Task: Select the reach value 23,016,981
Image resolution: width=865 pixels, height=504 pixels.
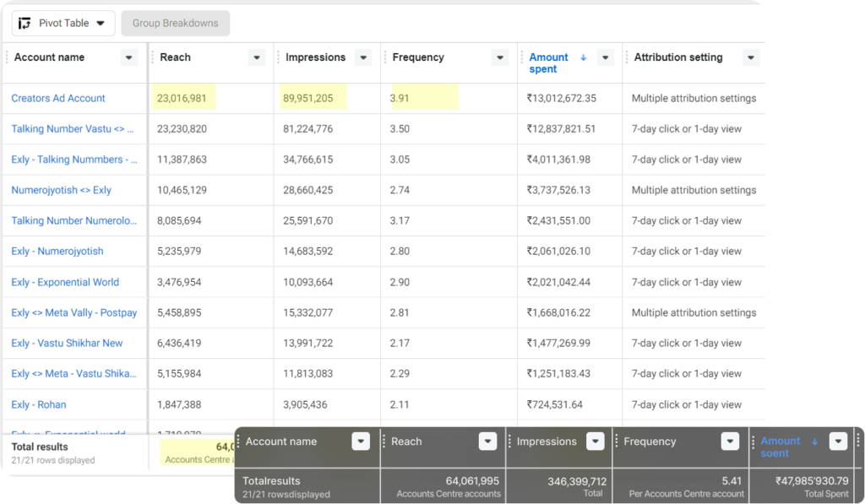Action: [x=182, y=98]
